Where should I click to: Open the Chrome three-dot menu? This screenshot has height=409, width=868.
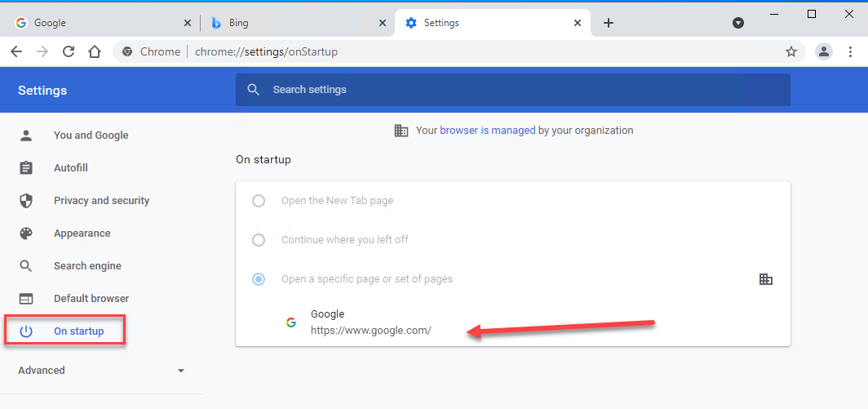851,52
